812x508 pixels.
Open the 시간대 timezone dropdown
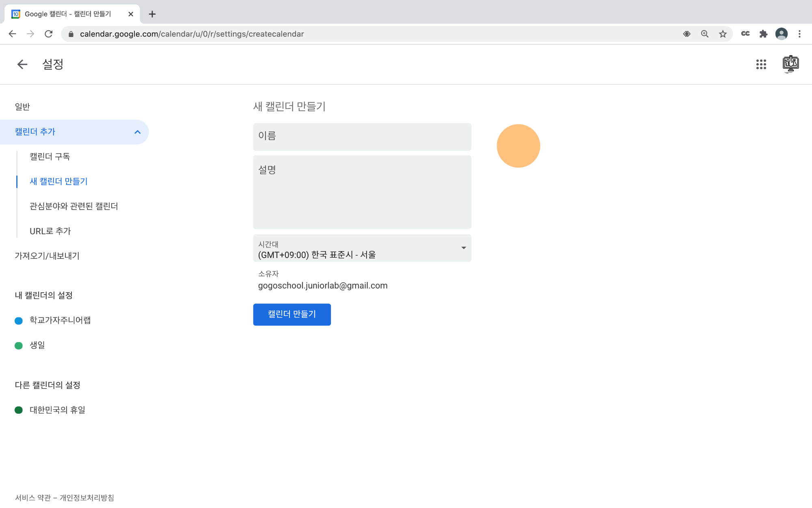click(362, 248)
